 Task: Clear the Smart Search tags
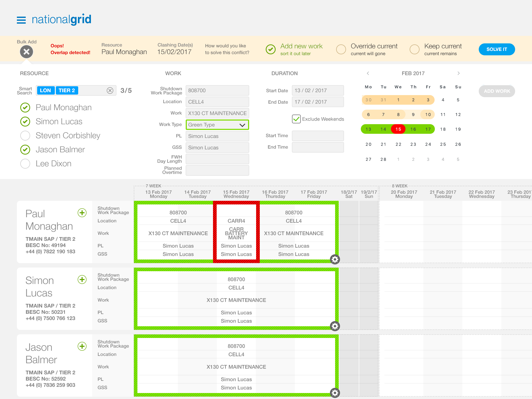tap(110, 90)
